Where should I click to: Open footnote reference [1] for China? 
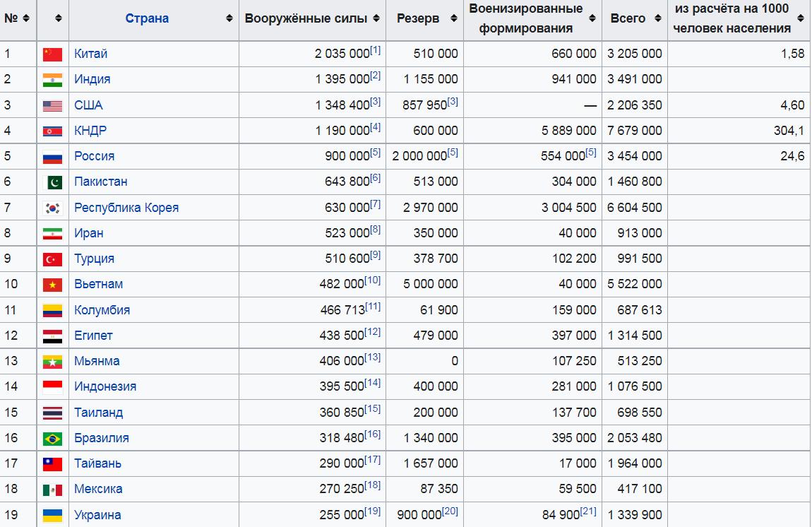(375, 50)
